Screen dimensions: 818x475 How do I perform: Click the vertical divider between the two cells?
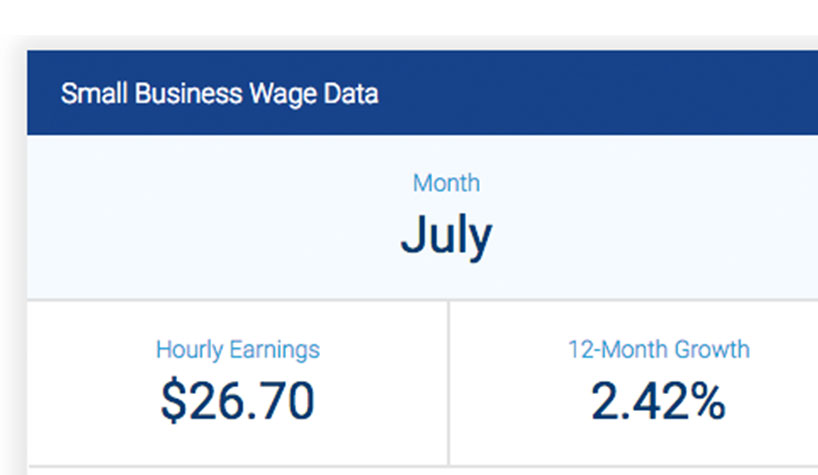tap(448, 383)
